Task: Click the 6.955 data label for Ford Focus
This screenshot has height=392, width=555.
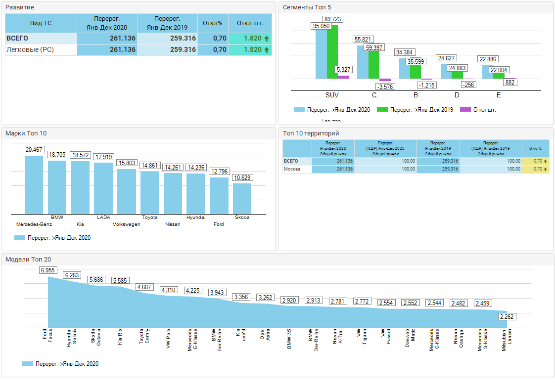Action: pos(49,270)
